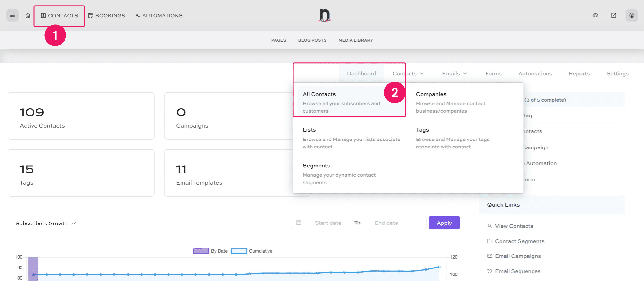The width and height of the screenshot is (644, 281).
Task: Click the eye preview icon
Action: [595, 15]
